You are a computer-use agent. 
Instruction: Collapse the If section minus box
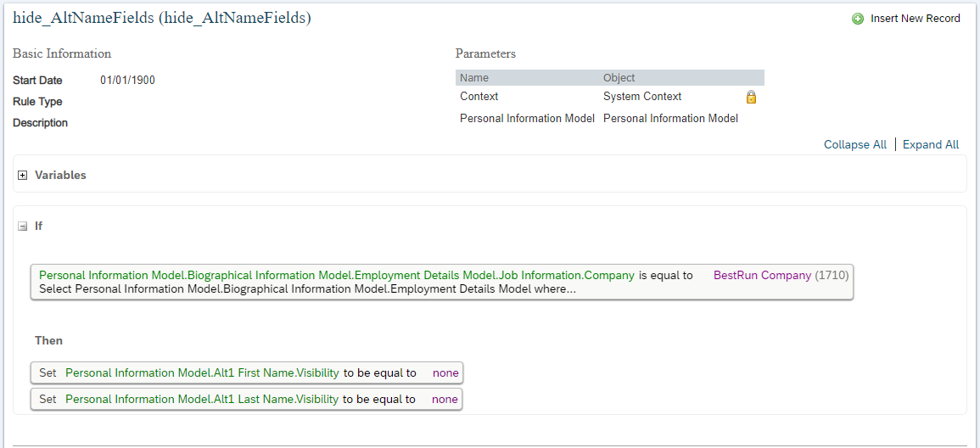point(23,227)
